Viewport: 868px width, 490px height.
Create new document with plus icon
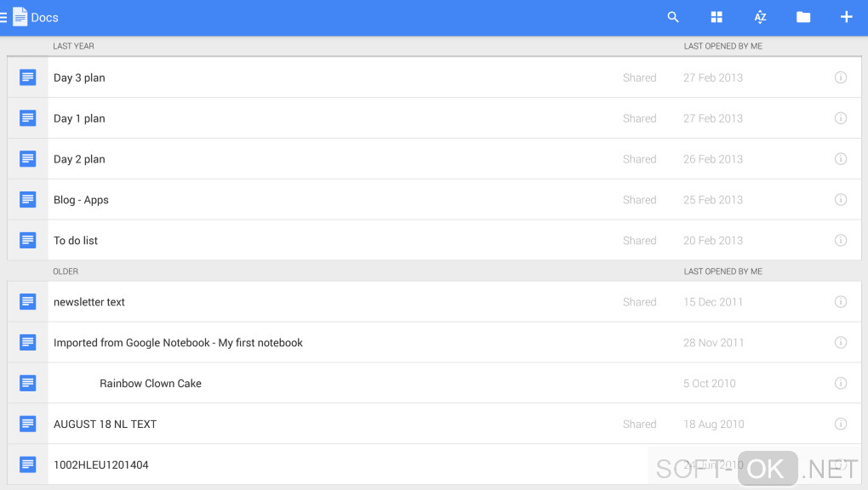(x=846, y=17)
